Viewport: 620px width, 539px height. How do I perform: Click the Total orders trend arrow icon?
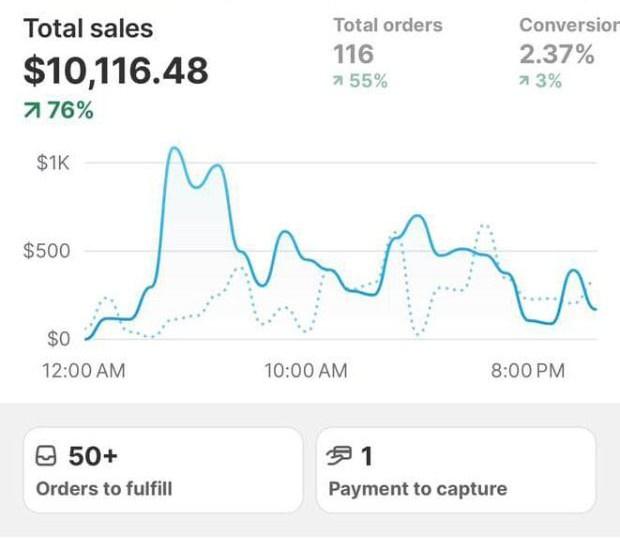(x=339, y=82)
